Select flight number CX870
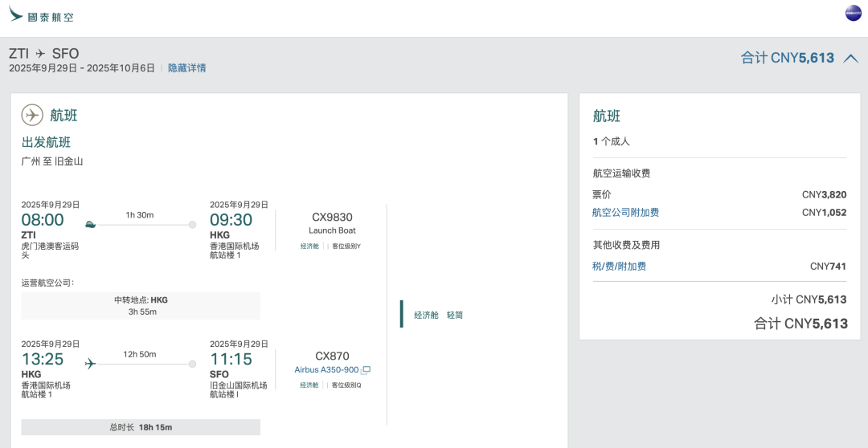Screen dimensions: 868x448 (332, 356)
